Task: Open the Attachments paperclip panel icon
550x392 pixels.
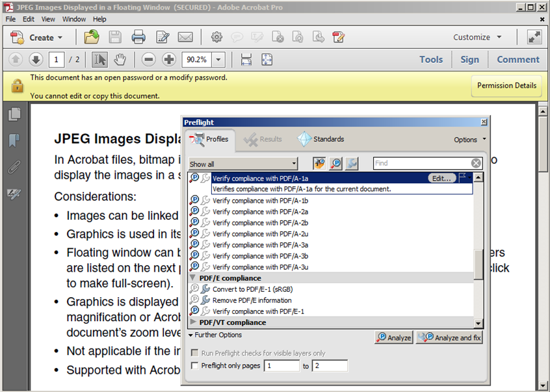Action: pyautogui.click(x=14, y=167)
